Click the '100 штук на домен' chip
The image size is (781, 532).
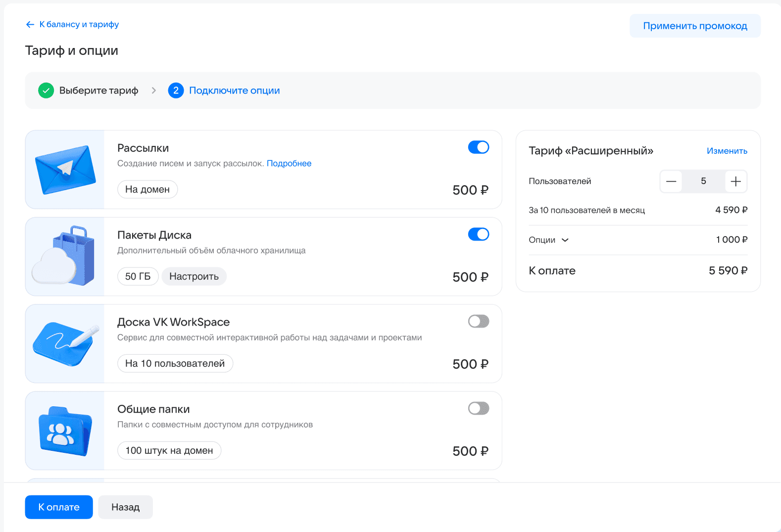pyautogui.click(x=169, y=450)
